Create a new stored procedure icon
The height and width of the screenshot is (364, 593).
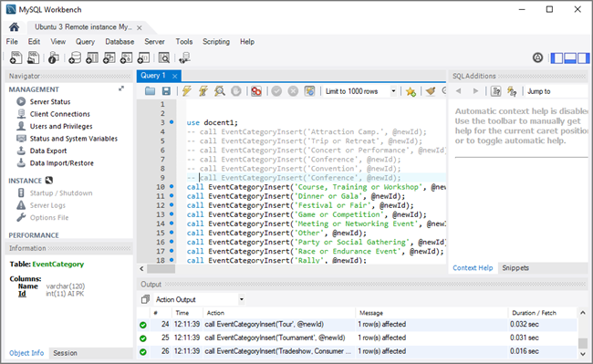tap(126, 57)
